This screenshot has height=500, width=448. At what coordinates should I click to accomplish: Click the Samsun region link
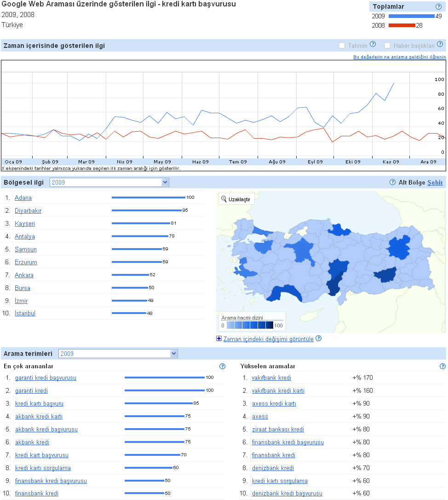[26, 250]
